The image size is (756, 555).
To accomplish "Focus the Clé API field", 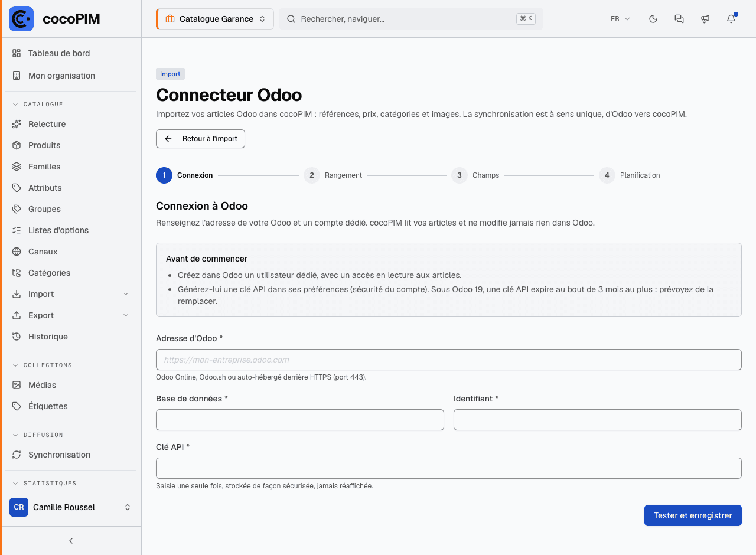I will 449,468.
